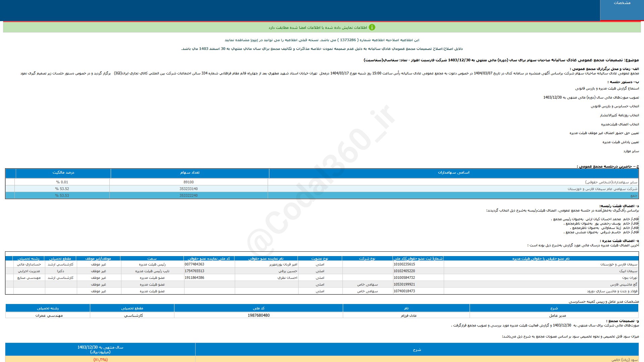Click total share count 353322240
Screen dimensions: 644x362
pos(189,195)
